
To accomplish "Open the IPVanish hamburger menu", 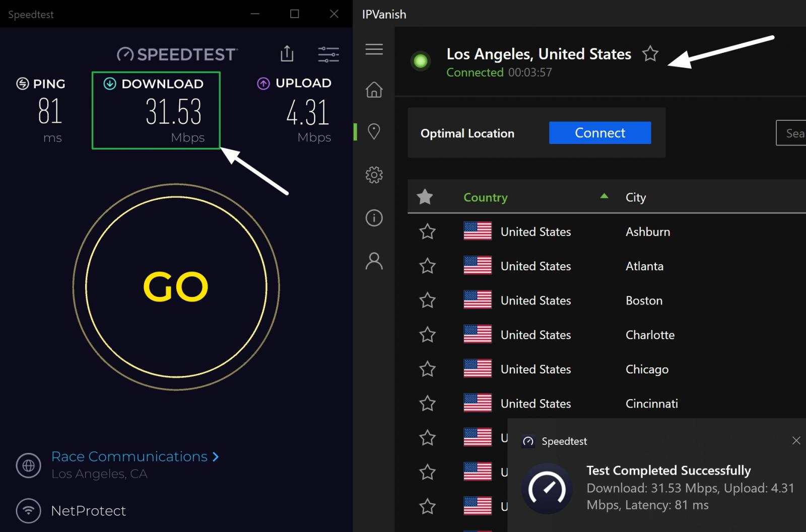I will tap(374, 49).
